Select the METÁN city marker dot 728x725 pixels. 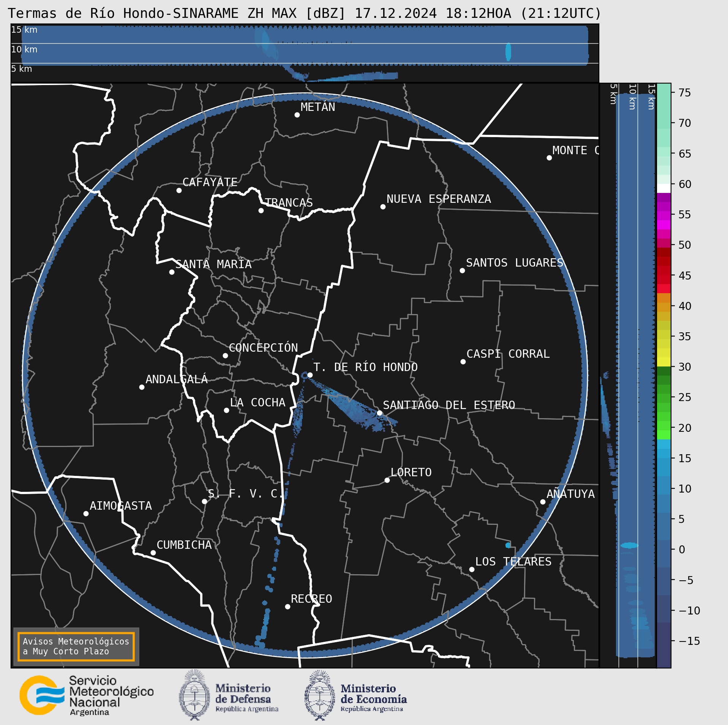(x=297, y=115)
